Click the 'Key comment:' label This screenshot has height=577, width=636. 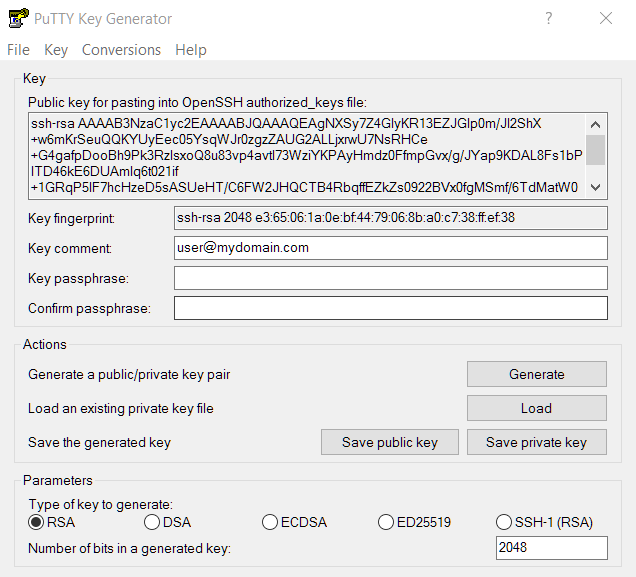[70, 249]
